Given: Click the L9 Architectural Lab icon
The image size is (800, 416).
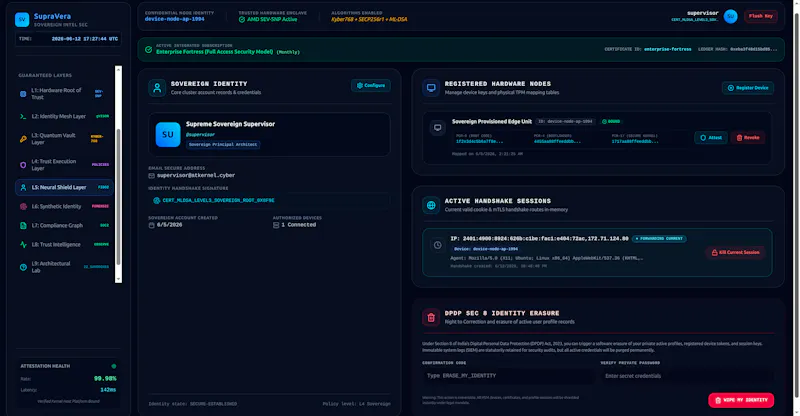Looking at the screenshot, I should pos(23,267).
